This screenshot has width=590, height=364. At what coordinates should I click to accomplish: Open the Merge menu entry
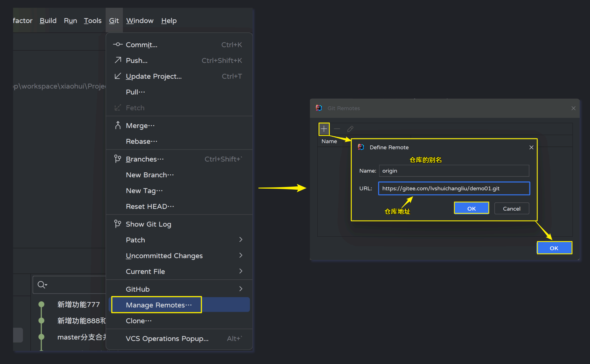point(140,126)
